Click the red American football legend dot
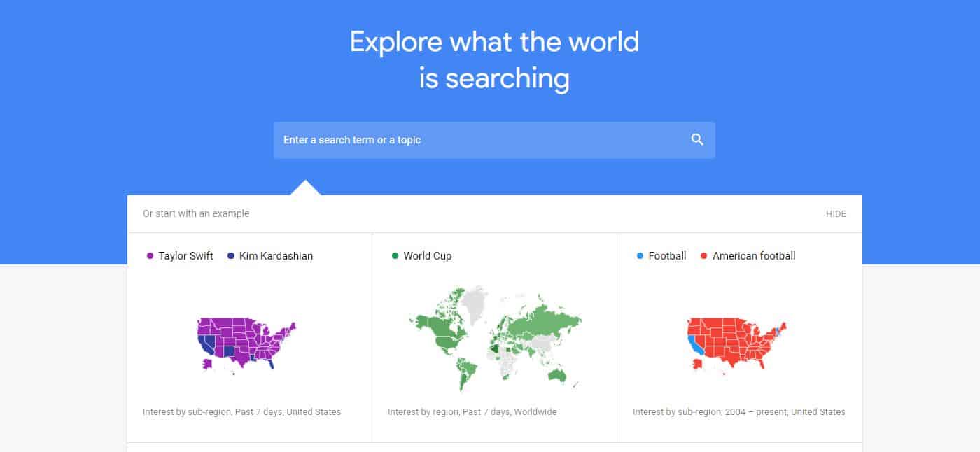 click(x=703, y=256)
